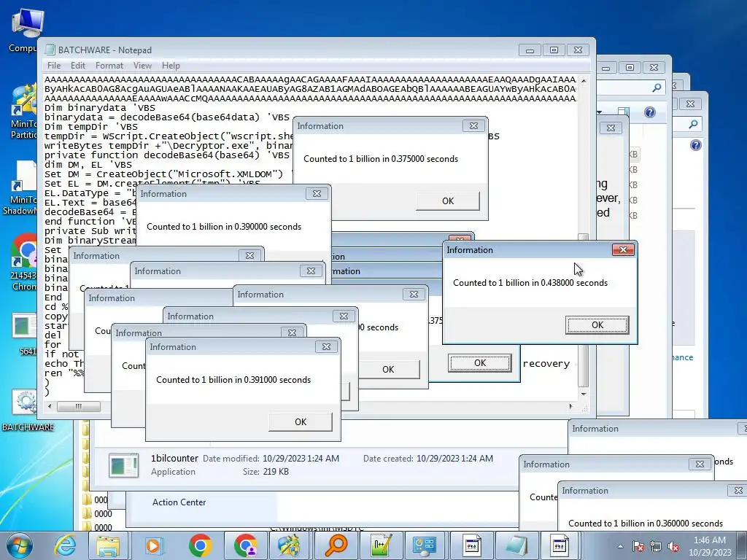Click the Chrome icon with profile badge

coord(246,545)
